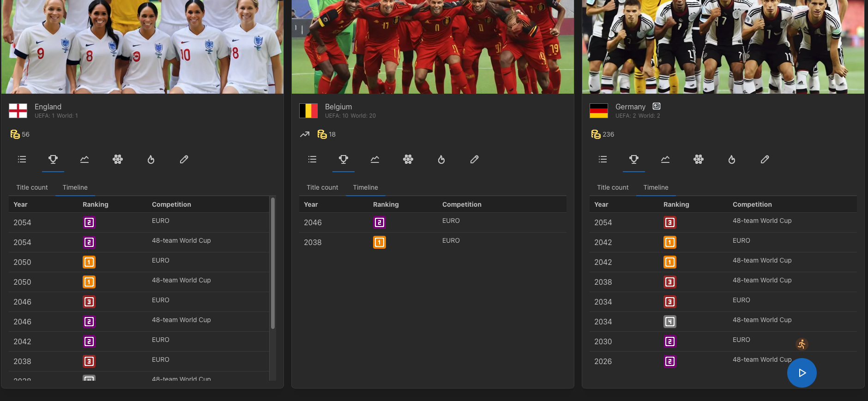Click the Germany flag icon
The height and width of the screenshot is (401, 868).
coord(599,111)
